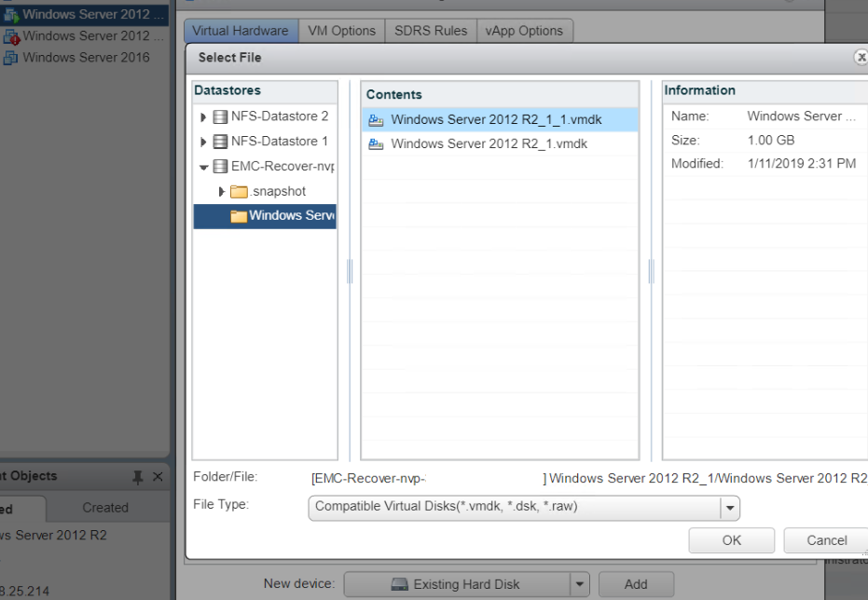
Task: Click NFS-Datastore 2 datastore icon
Action: point(220,116)
